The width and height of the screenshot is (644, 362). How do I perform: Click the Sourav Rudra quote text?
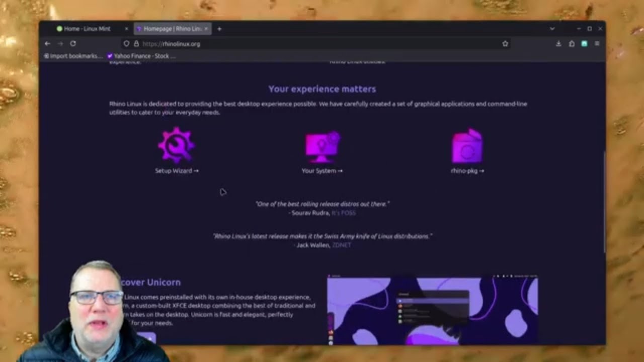coord(322,204)
